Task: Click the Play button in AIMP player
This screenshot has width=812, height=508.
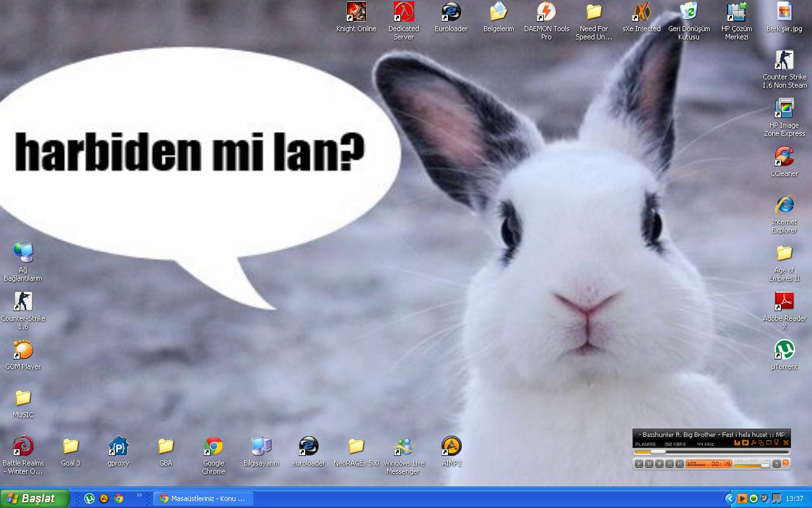Action: pyautogui.click(x=639, y=464)
